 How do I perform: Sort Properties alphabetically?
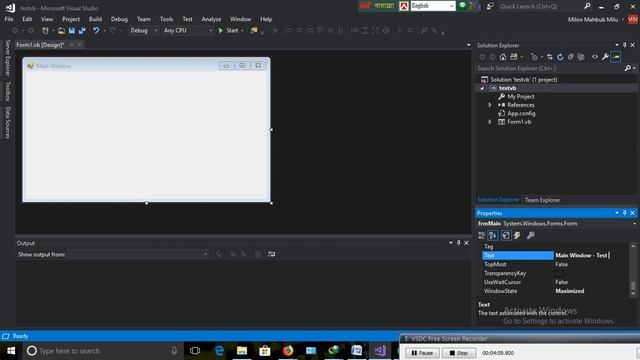[493, 236]
